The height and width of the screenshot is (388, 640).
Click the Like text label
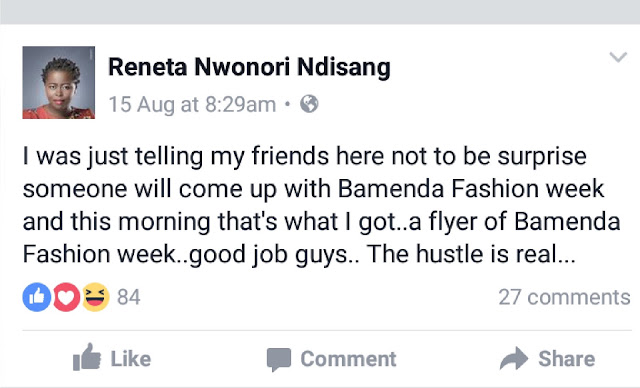(x=131, y=359)
